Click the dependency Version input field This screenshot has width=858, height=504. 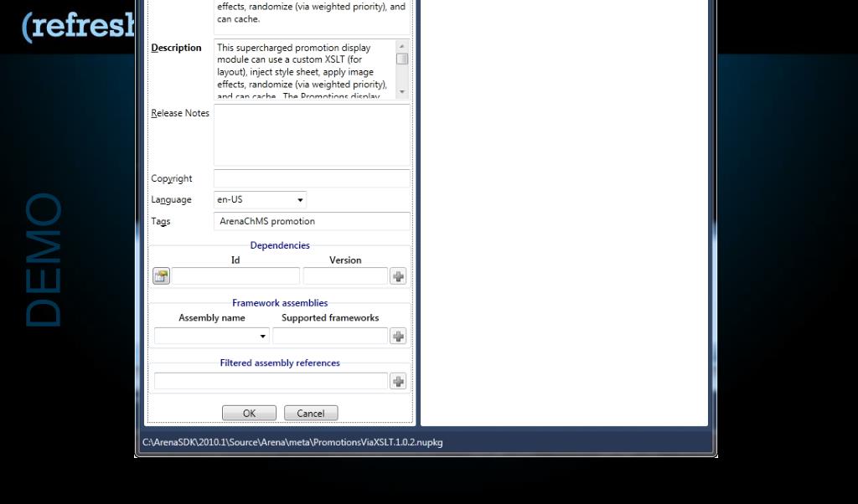tap(345, 276)
